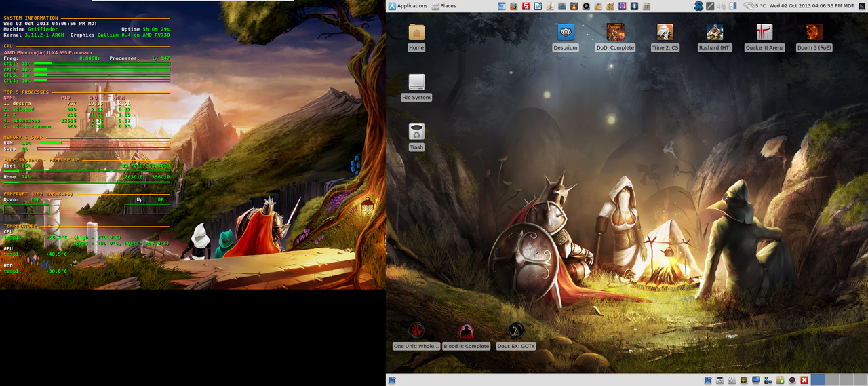The width and height of the screenshot is (868, 386).
Task: Click the TOP 5 PROCESSES heading
Action: point(26,92)
